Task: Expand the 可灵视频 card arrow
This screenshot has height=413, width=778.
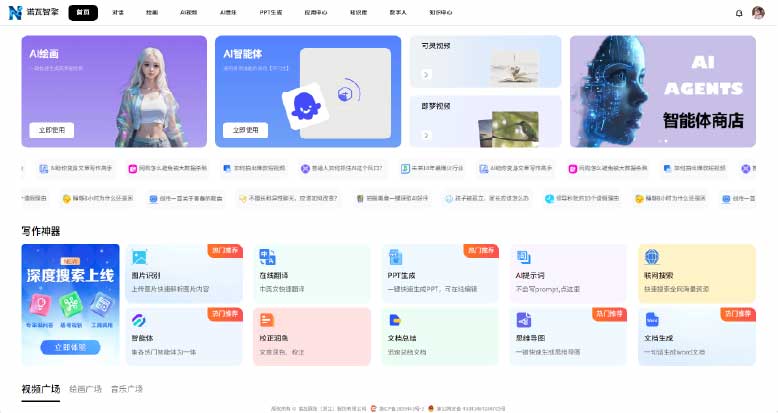Action: (426, 75)
